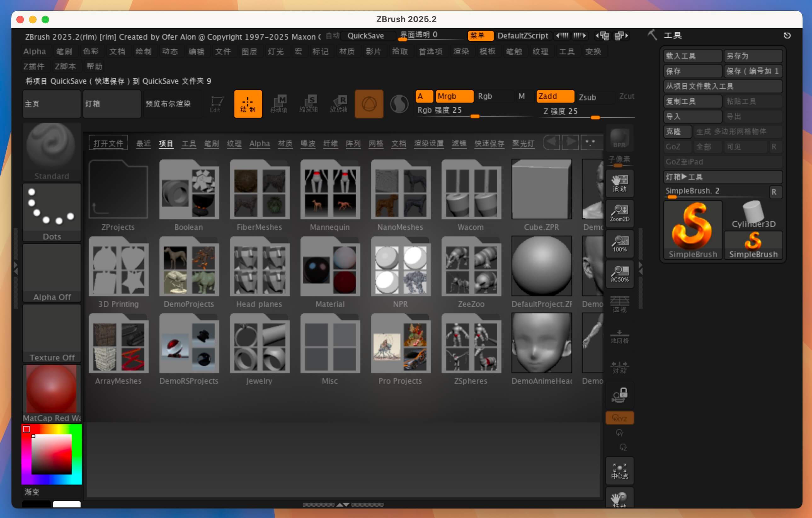Disable the XYZ rotation lock toggle
Screen dimensions: 812x518
click(620, 417)
